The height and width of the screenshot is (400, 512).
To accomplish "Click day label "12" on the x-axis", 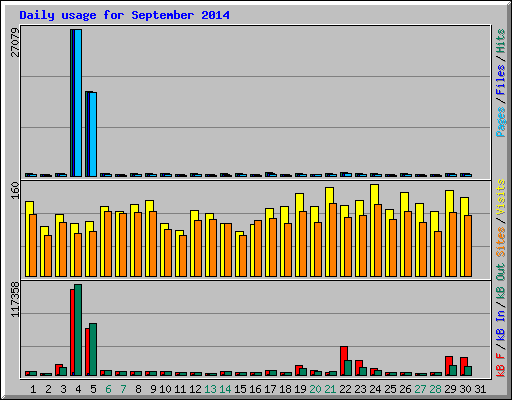I will pyautogui.click(x=195, y=389).
